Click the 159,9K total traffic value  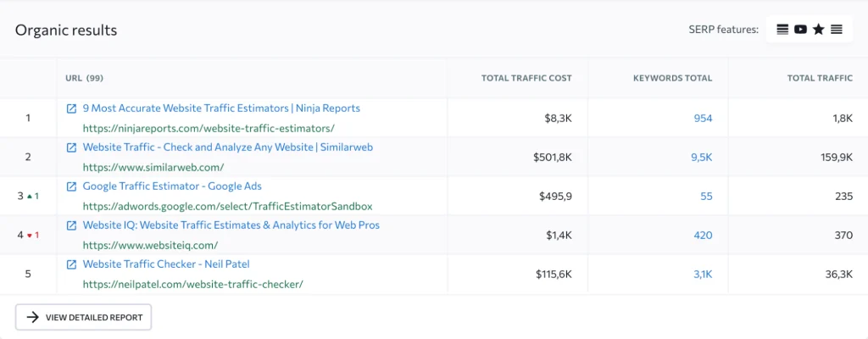(837, 158)
